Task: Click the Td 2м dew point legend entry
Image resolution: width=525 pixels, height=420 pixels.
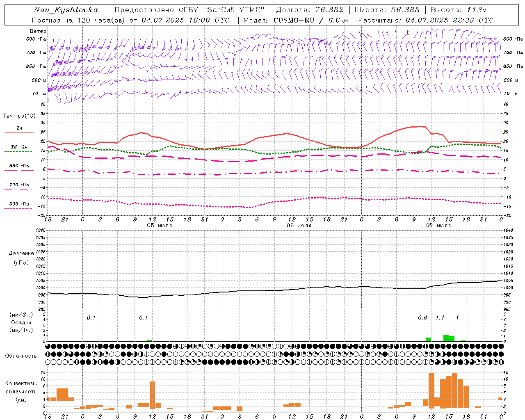Action: 19,147
